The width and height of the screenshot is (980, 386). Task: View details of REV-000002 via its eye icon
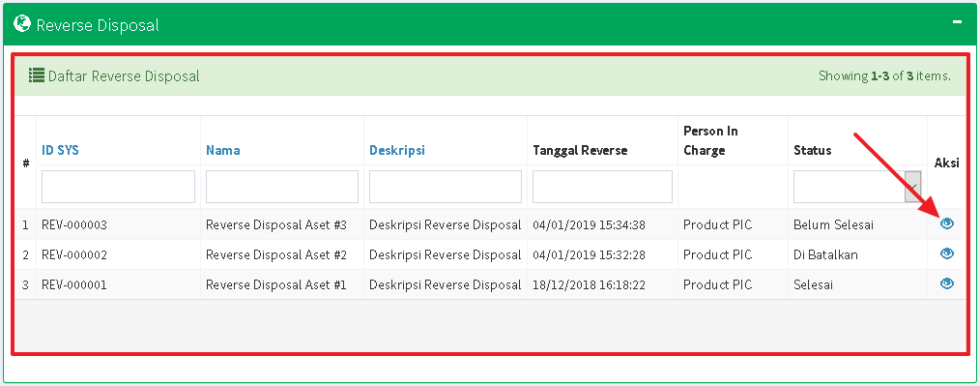coord(947,253)
